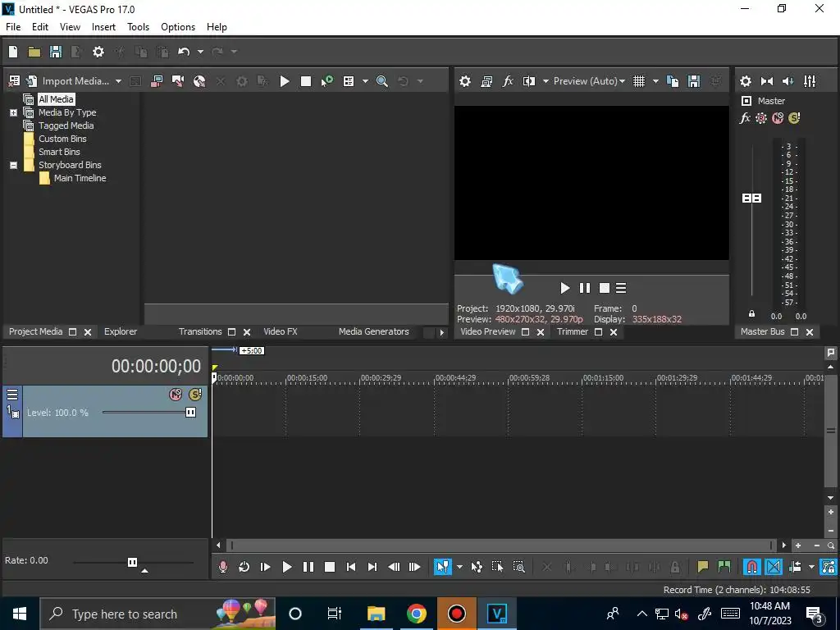
Task: Open Master Bus audio properties gear
Action: (x=745, y=81)
